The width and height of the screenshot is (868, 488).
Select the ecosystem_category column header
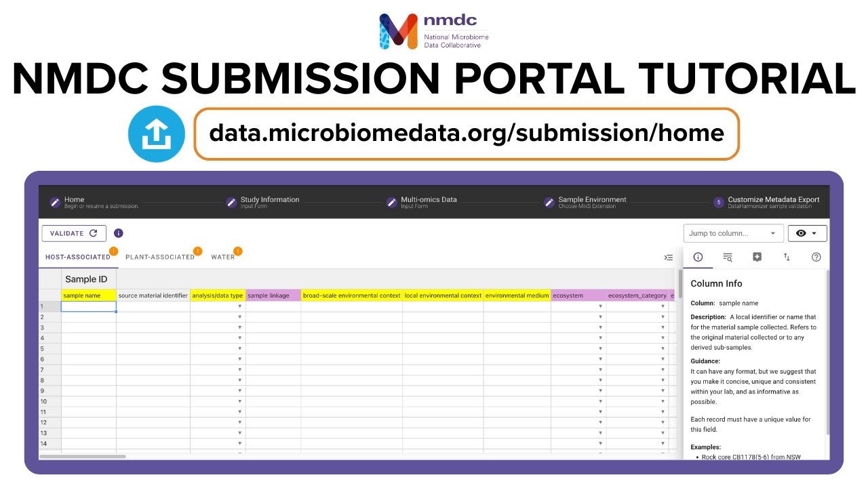point(637,296)
